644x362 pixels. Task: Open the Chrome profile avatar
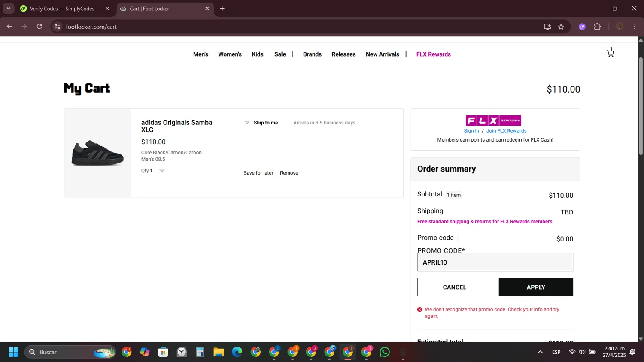click(620, 27)
